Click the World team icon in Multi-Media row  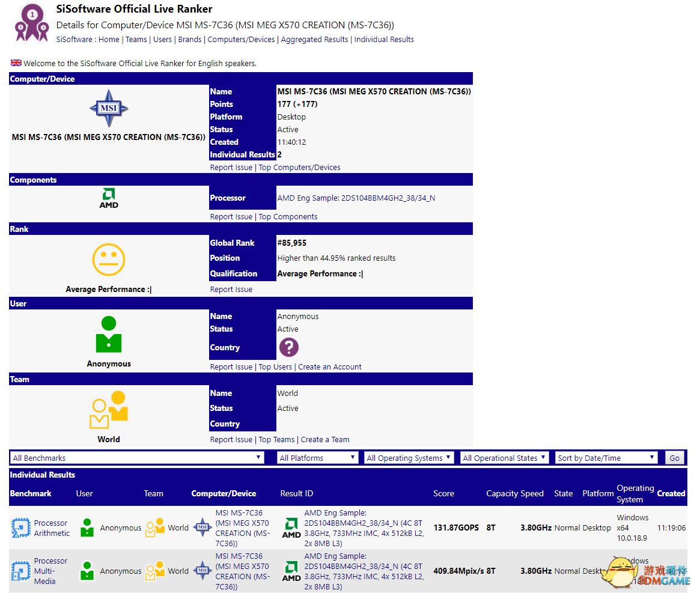[x=155, y=571]
